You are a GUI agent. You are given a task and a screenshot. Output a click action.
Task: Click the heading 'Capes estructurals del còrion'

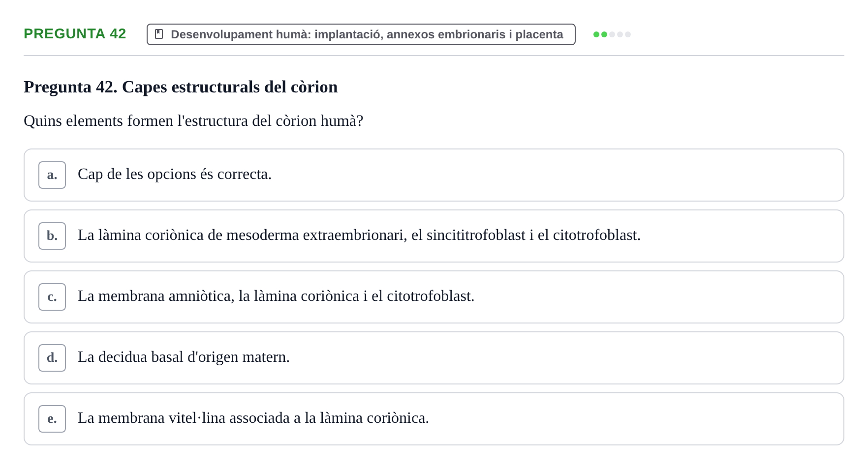coord(181,87)
